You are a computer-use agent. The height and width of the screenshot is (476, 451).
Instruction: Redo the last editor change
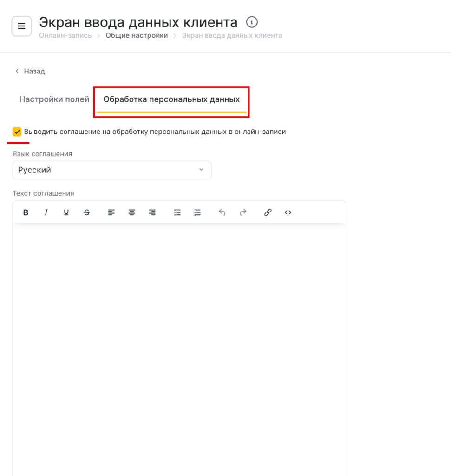[242, 212]
